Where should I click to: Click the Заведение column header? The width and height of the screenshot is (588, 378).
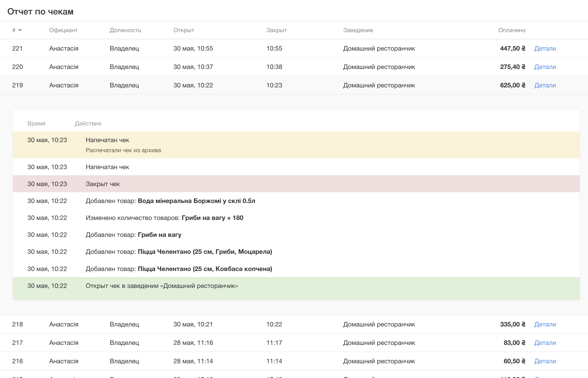tap(358, 30)
